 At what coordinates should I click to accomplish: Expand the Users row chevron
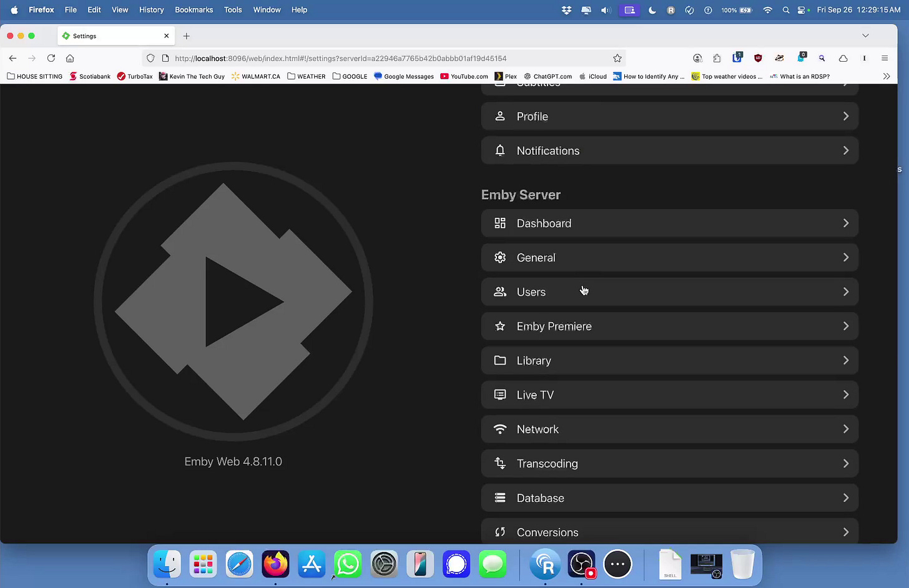[846, 292]
